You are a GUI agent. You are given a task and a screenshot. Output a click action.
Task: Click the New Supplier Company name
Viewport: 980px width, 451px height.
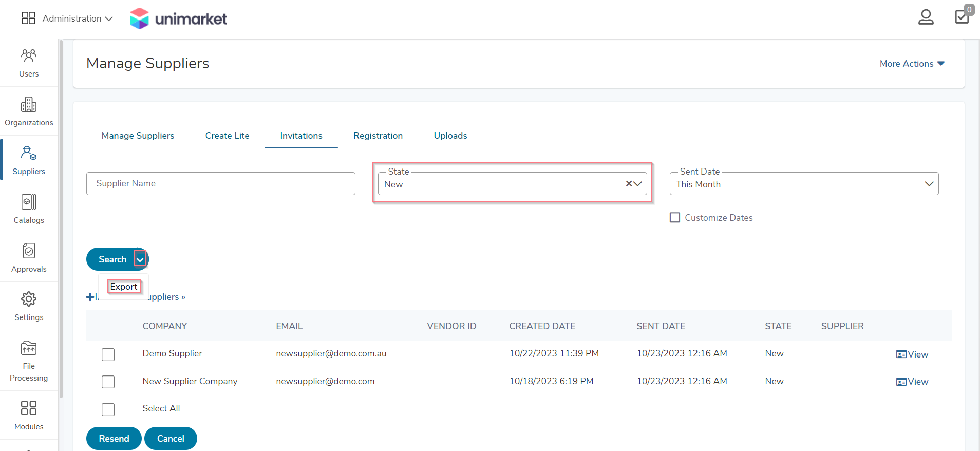[190, 381]
